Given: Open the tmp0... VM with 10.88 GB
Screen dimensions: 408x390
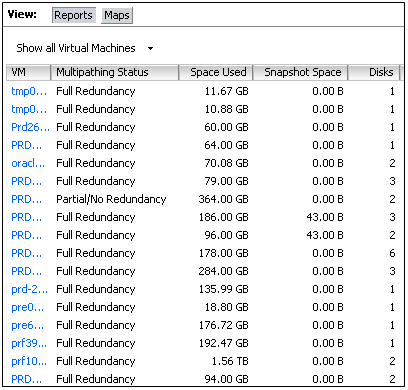Looking at the screenshot, I should [x=29, y=109].
